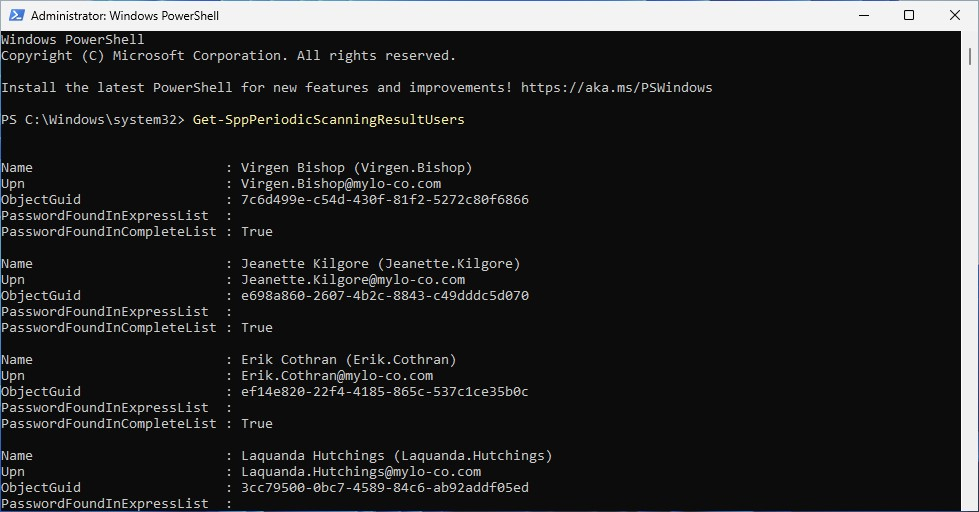The image size is (979, 512).
Task: Click the PS C:\Windows\system32> prompt
Action: tap(93, 119)
